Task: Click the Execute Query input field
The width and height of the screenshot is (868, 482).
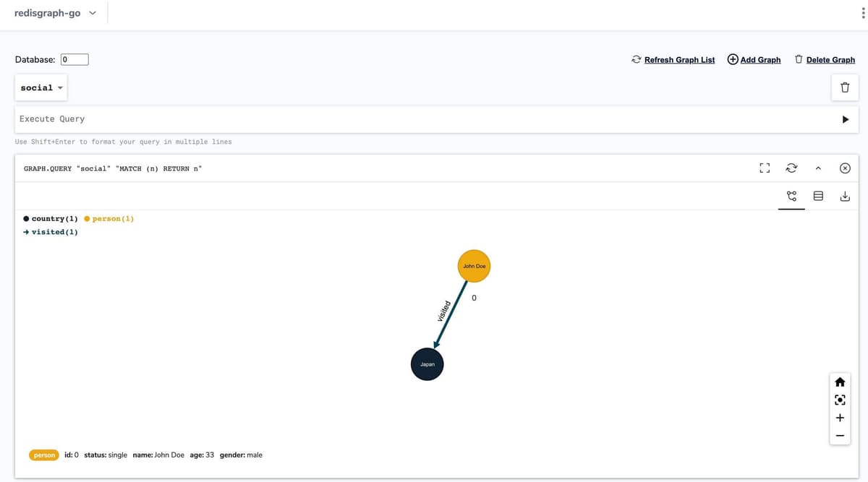Action: pyautogui.click(x=420, y=119)
